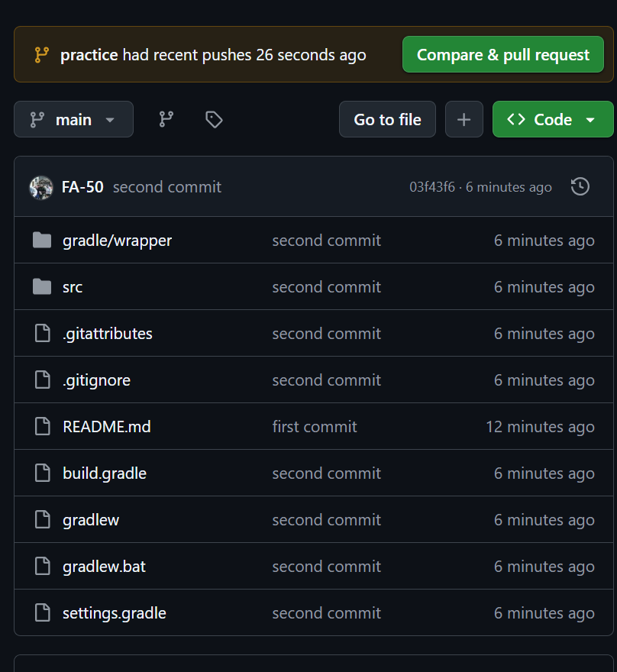Open the README.md file
The image size is (617, 672).
point(107,427)
